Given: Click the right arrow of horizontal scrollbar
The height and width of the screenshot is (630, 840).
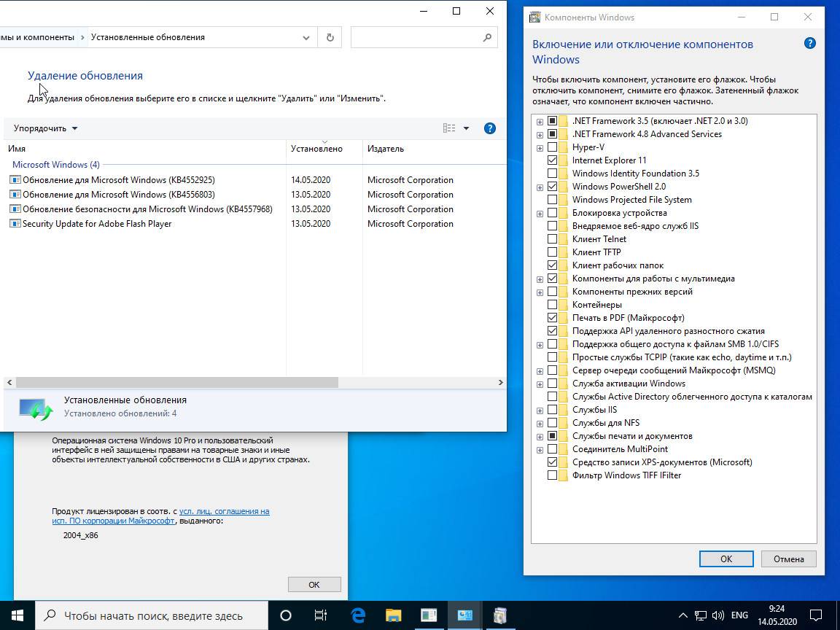Looking at the screenshot, I should [x=501, y=383].
